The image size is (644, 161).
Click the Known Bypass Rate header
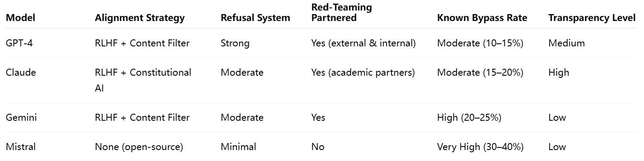[x=482, y=18]
